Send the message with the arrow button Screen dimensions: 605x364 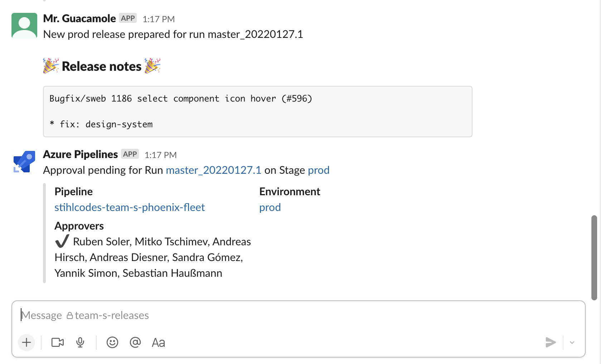click(551, 343)
